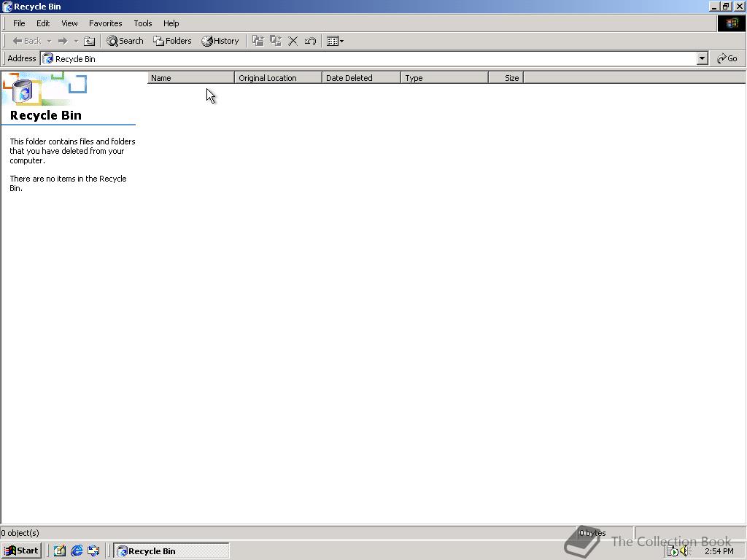Sort by Original Location column header

(278, 77)
